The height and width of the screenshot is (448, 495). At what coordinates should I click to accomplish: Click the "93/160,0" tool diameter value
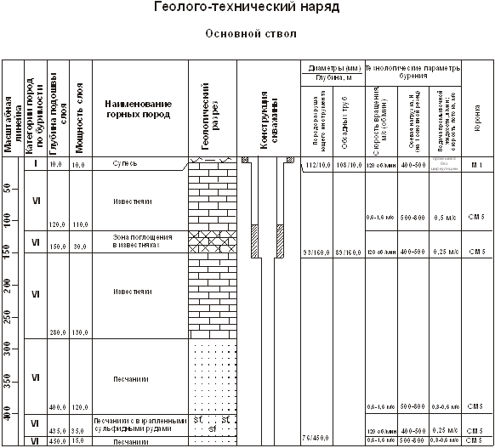316,252
